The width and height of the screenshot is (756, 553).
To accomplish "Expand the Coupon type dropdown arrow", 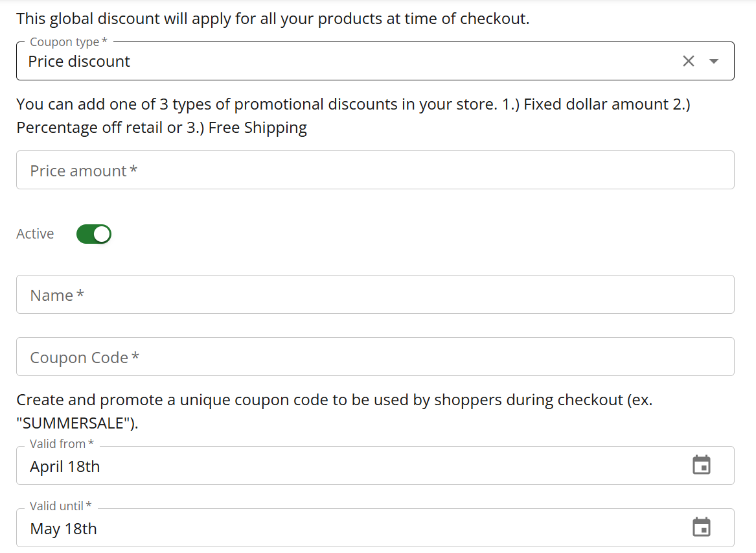I will tap(714, 61).
